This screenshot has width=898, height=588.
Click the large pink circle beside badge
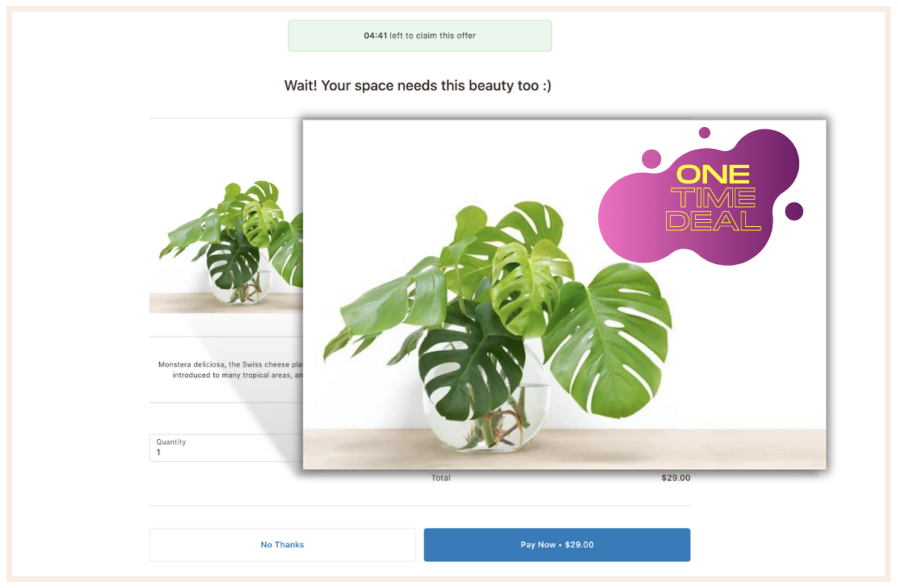[x=651, y=159]
